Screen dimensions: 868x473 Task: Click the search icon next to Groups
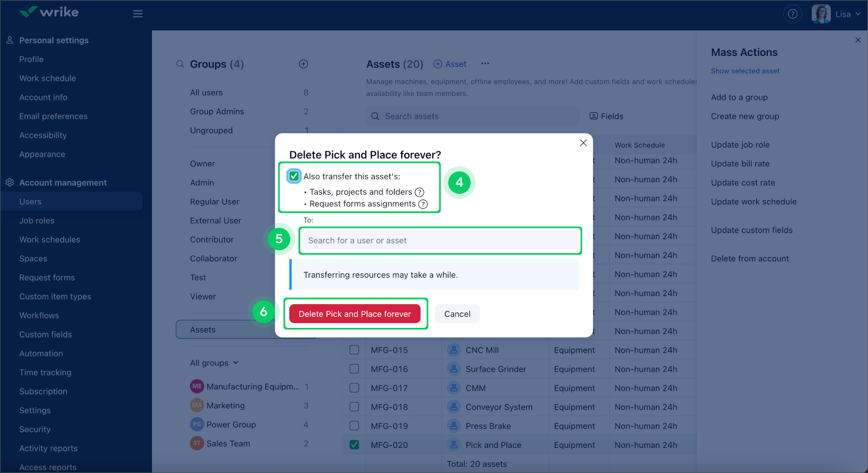click(180, 64)
